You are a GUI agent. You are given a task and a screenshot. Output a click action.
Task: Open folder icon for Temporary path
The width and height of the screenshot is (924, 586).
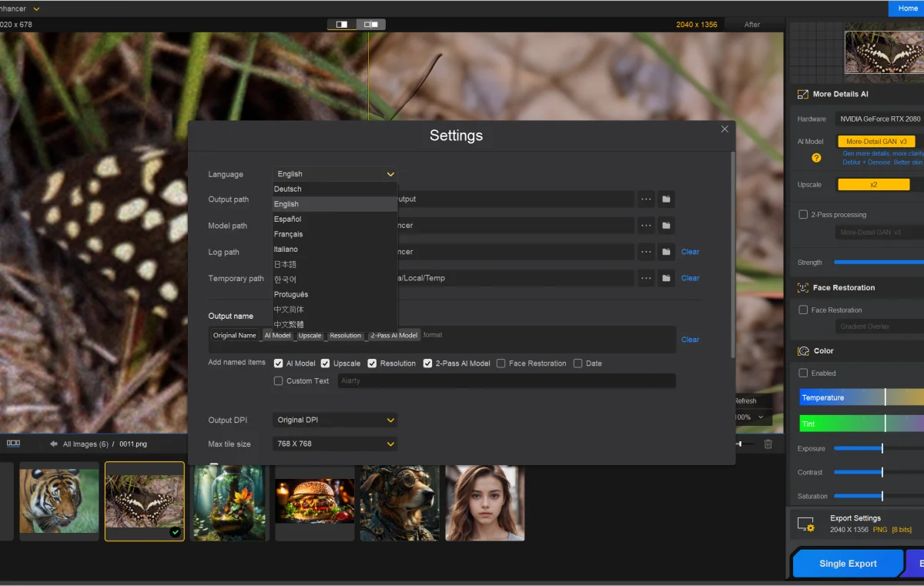pos(666,278)
